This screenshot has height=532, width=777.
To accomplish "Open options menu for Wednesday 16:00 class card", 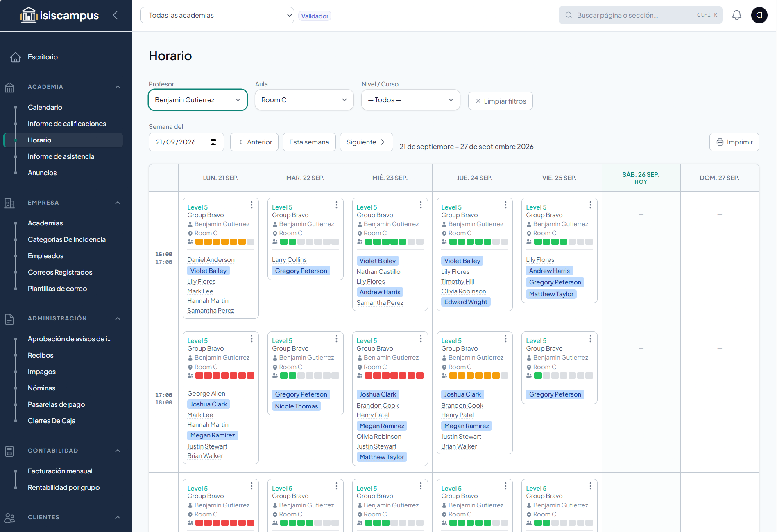I will [421, 205].
